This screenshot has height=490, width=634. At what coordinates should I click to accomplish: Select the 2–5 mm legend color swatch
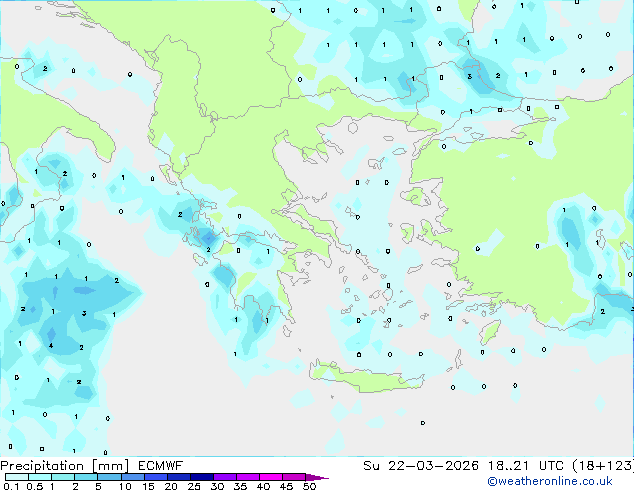tap(86, 477)
